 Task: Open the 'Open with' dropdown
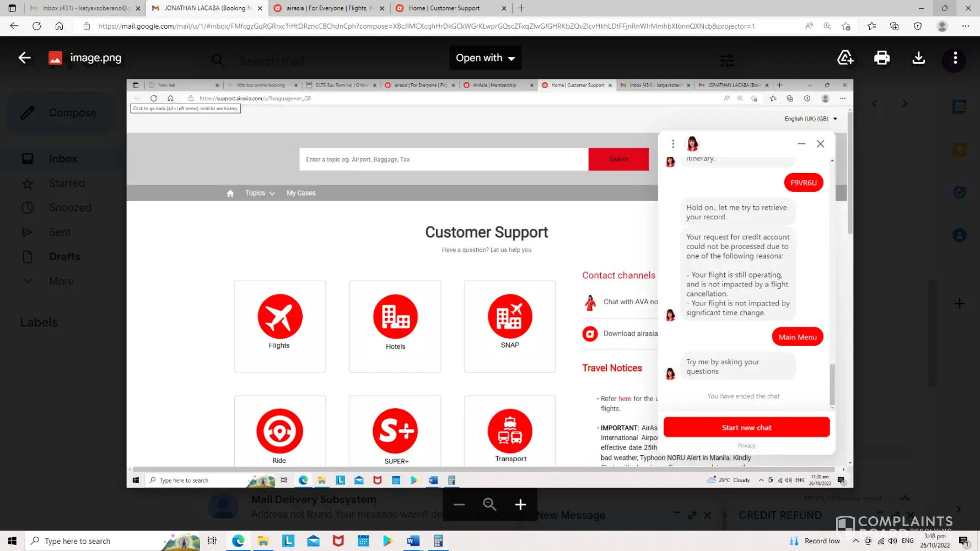click(485, 58)
